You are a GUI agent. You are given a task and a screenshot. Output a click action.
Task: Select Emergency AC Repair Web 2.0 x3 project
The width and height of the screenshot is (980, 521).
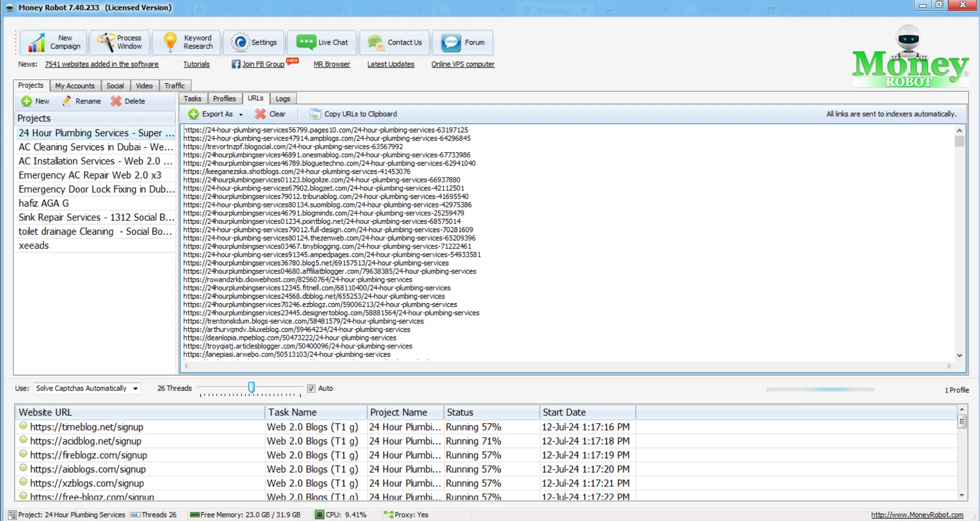coord(96,175)
